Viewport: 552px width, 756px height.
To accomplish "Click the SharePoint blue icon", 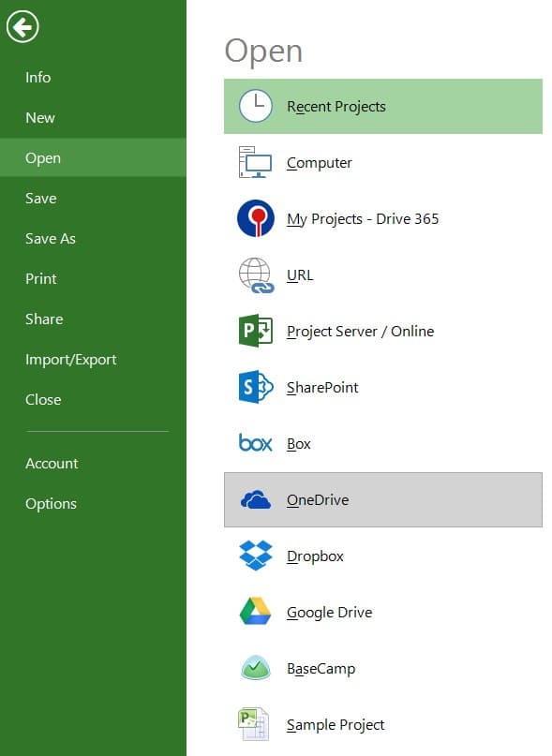I will click(x=256, y=387).
